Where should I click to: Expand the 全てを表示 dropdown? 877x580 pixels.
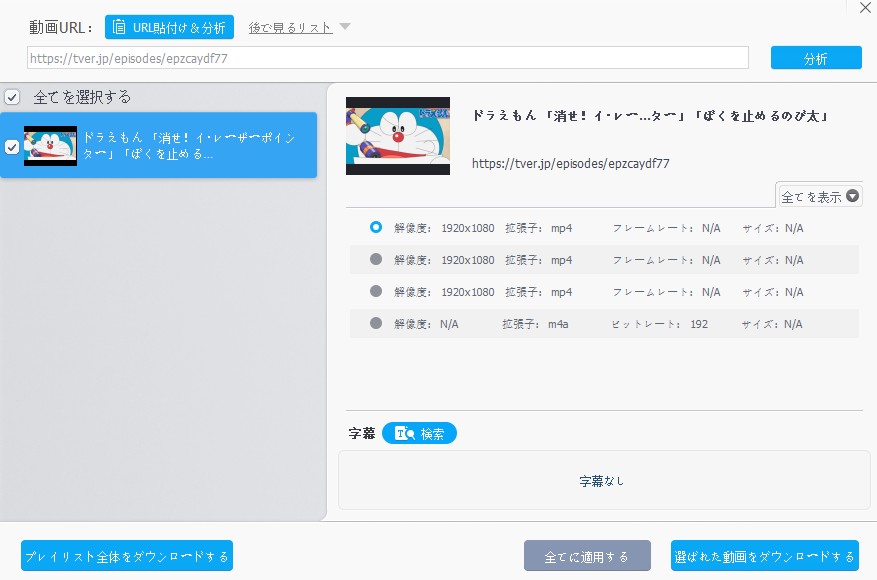(x=820, y=196)
